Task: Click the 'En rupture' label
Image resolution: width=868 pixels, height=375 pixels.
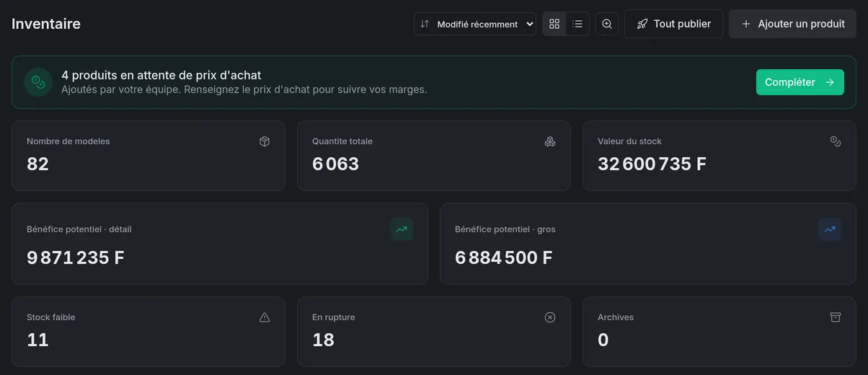Action: 334,317
